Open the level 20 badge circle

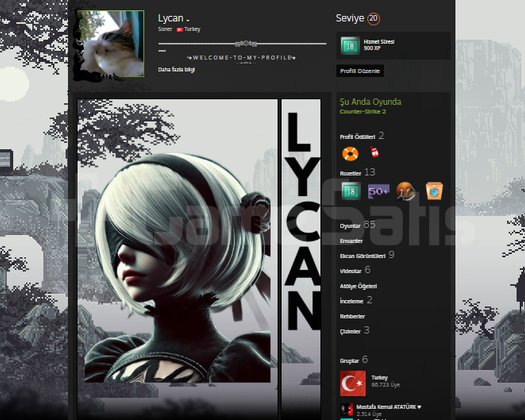click(373, 18)
